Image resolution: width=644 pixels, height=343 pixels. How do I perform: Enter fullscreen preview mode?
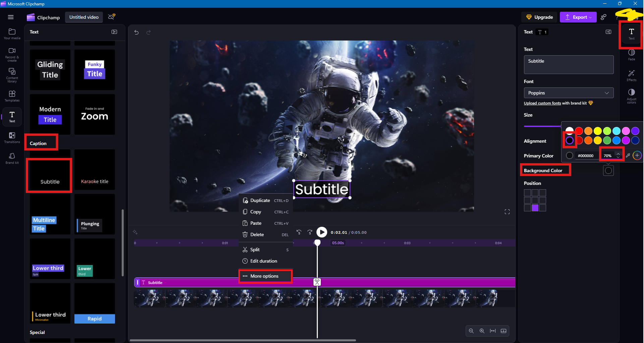pyautogui.click(x=507, y=212)
